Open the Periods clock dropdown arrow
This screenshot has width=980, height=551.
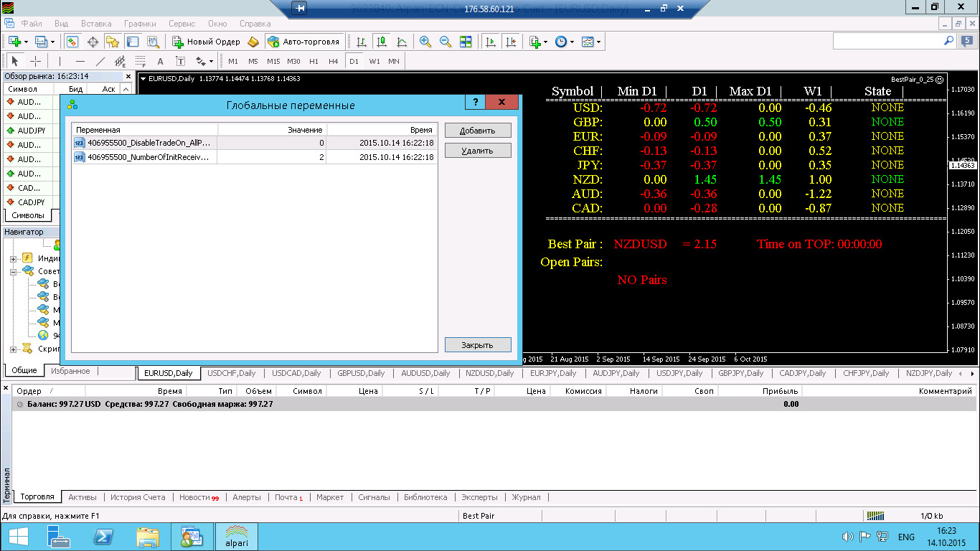click(572, 42)
